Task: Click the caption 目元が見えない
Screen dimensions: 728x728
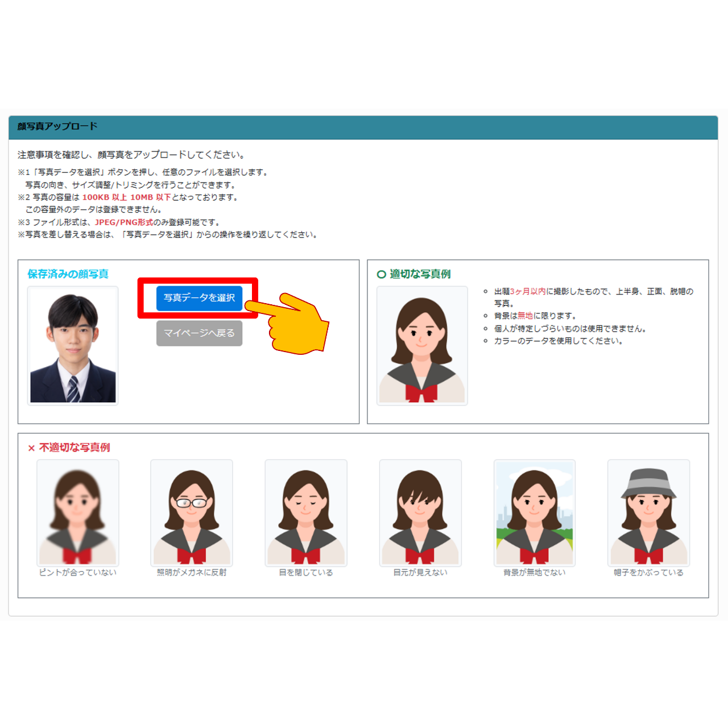Action: pyautogui.click(x=420, y=573)
